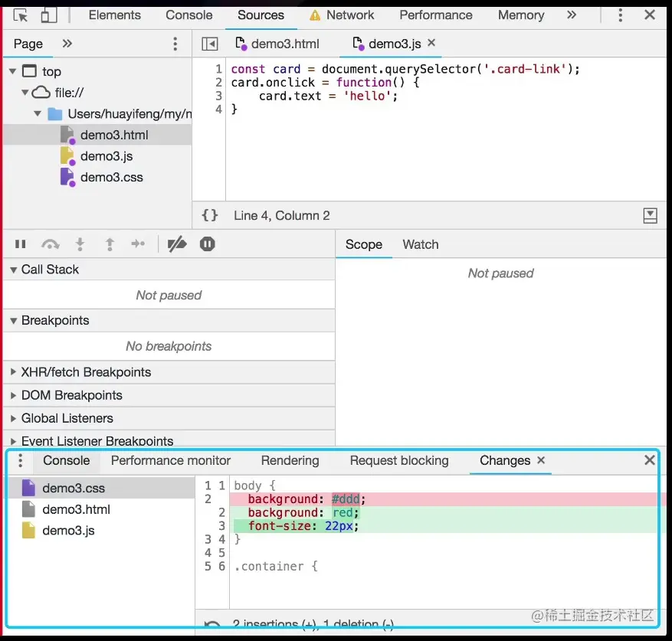Deactivate all breakpoints toggle
Screen dimensions: 672x641
tap(176, 244)
